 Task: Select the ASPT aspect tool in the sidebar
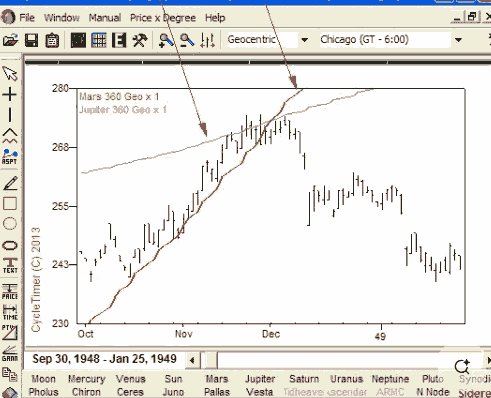[10, 157]
